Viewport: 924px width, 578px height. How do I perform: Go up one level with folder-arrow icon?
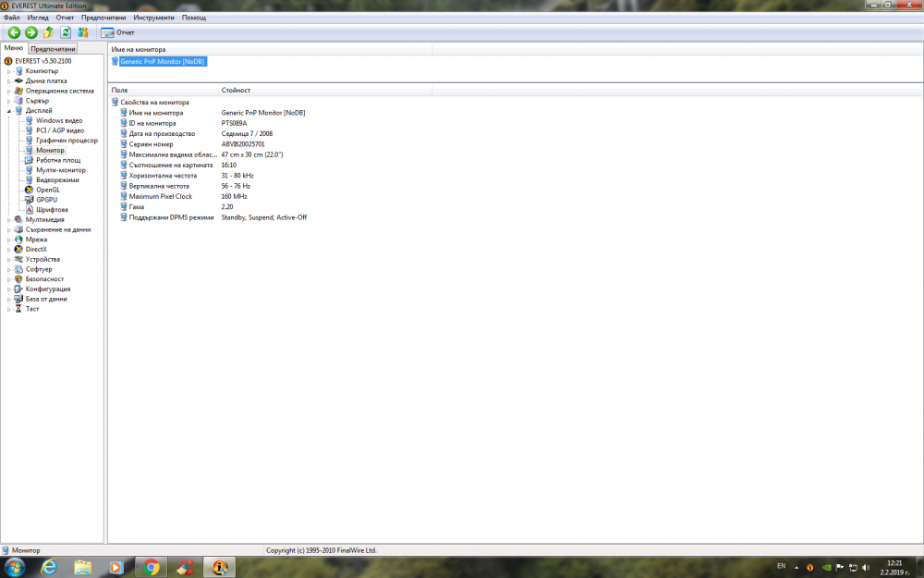point(48,32)
